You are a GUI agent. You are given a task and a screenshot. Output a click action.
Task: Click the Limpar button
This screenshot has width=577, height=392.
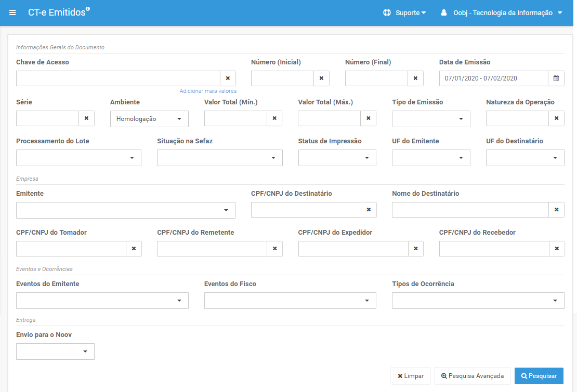(411, 376)
